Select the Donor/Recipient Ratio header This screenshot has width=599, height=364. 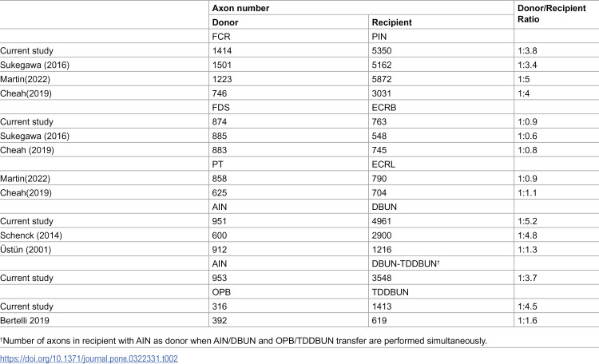[551, 14]
